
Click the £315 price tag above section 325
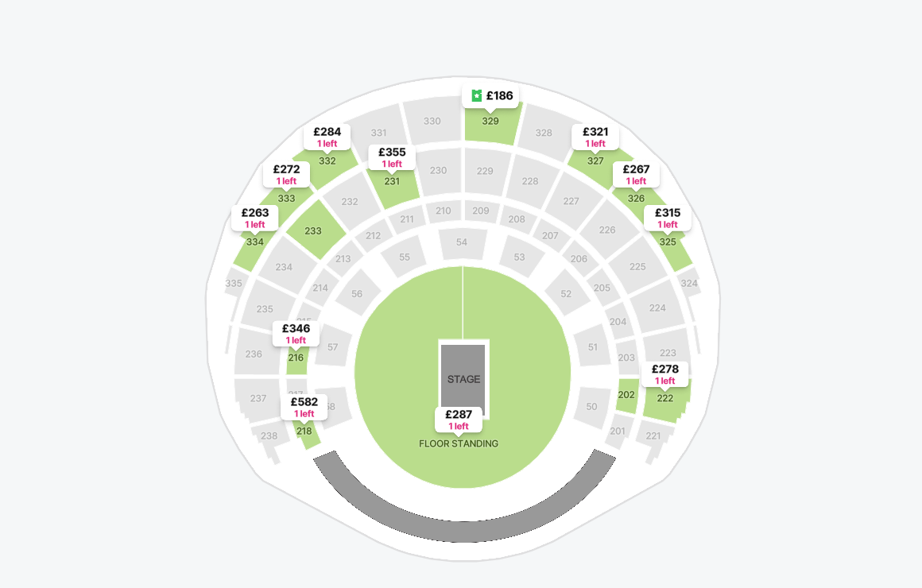click(668, 219)
